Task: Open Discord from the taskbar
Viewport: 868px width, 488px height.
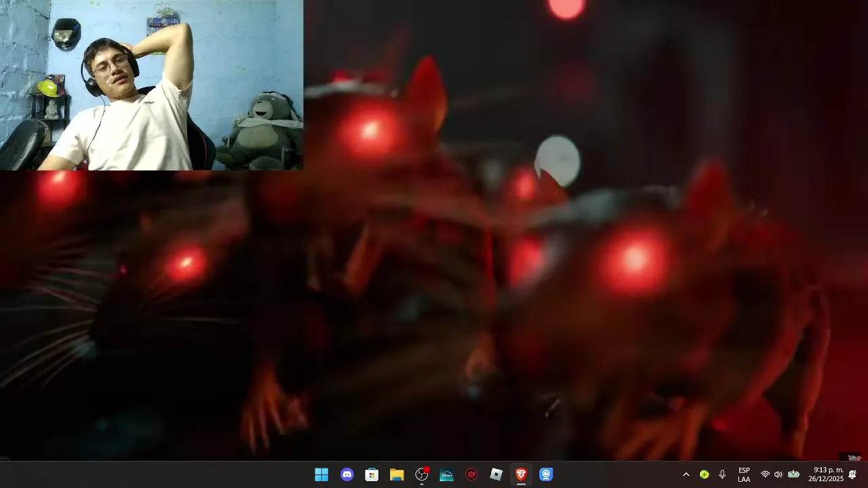Action: pos(347,474)
